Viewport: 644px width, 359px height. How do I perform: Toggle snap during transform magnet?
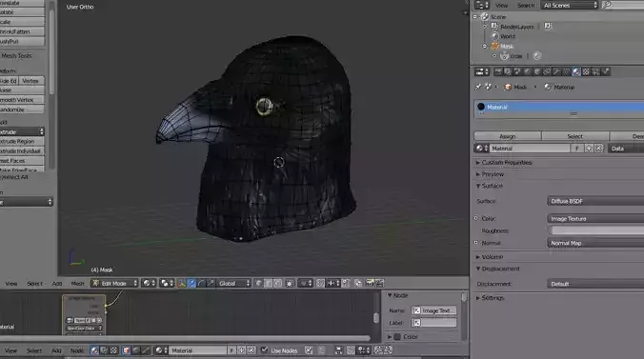pyautogui.click(x=320, y=283)
